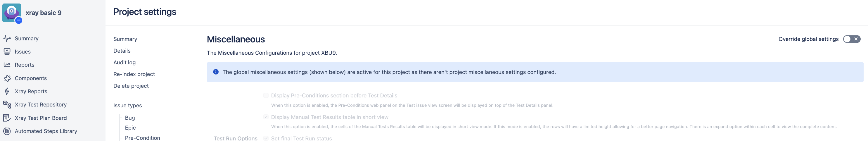Screen dimensions: 868x141
Task: Uncheck Display Manual Test Results short view
Action: [x=266, y=117]
